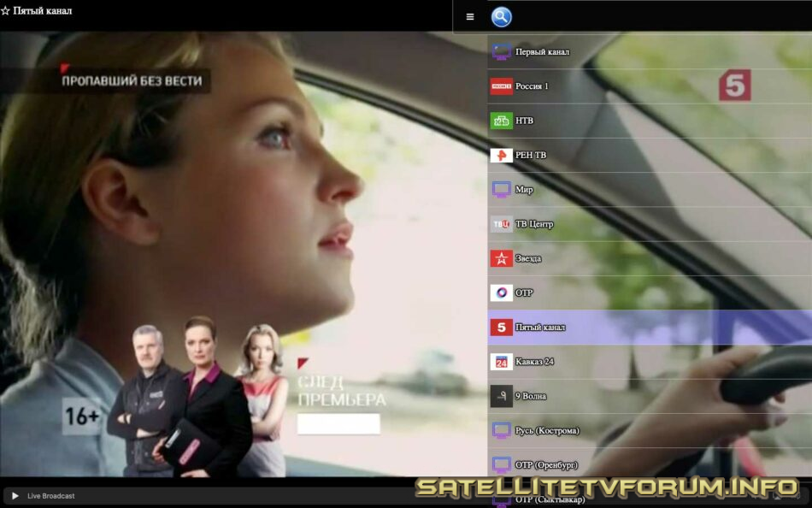Select the channel name ОТР (Оренбург)

pyautogui.click(x=546, y=465)
